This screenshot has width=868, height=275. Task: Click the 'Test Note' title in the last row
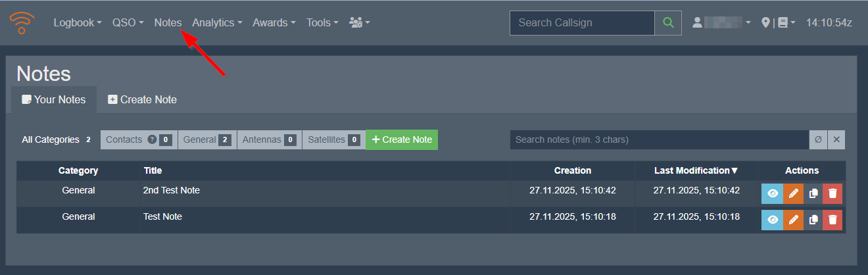click(162, 216)
